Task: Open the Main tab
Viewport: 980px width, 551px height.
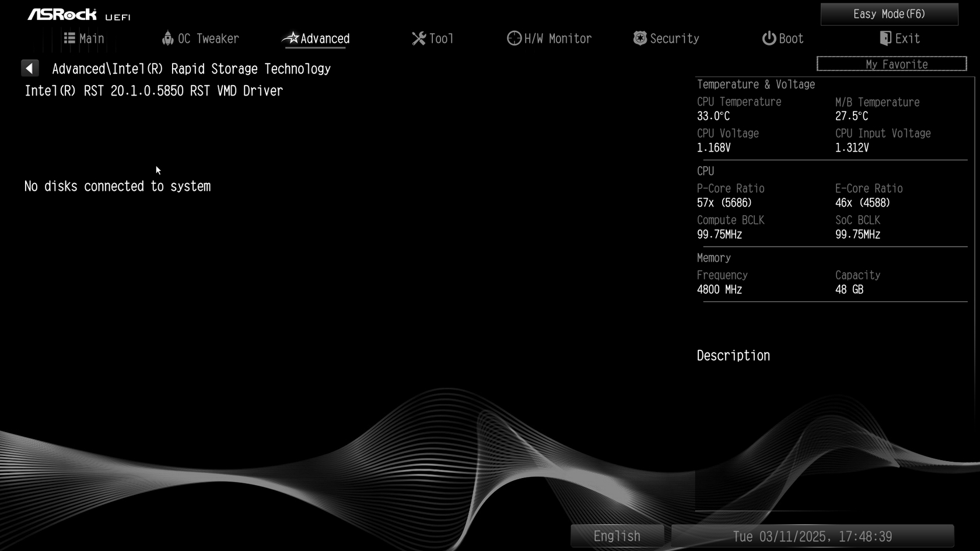Action: (x=84, y=38)
